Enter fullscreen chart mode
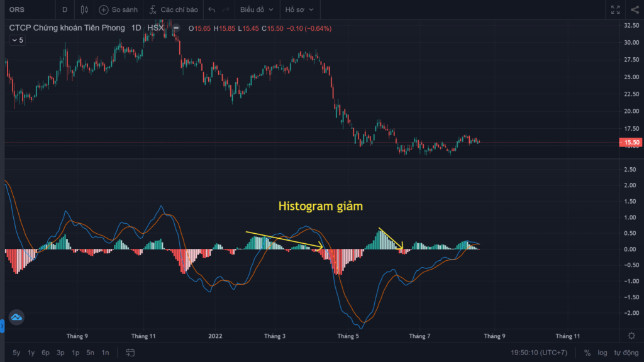Screen dimensions: 644x362 [615, 9]
